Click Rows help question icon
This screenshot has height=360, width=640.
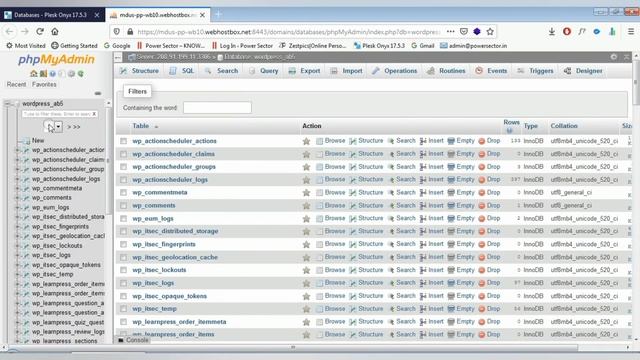point(509,131)
